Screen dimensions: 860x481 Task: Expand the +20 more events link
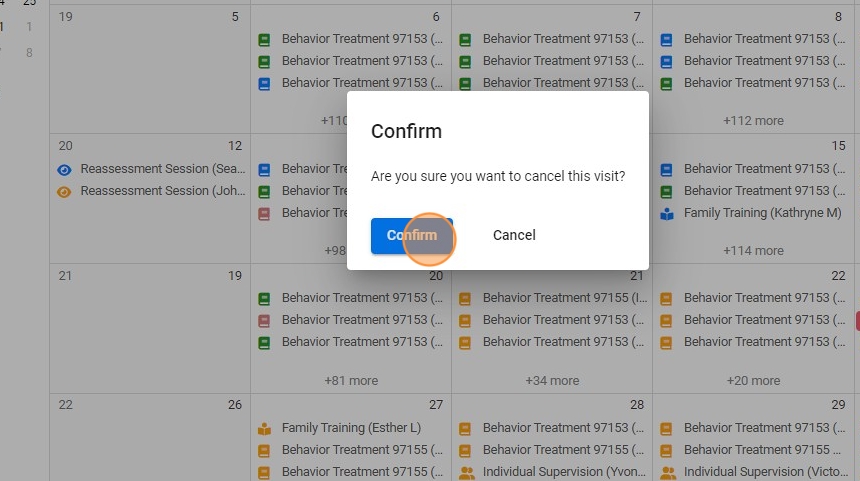coord(753,381)
